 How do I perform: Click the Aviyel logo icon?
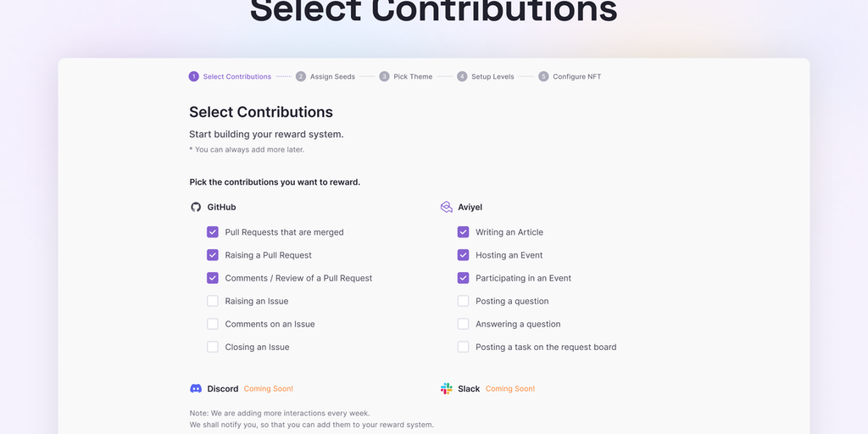tap(447, 207)
